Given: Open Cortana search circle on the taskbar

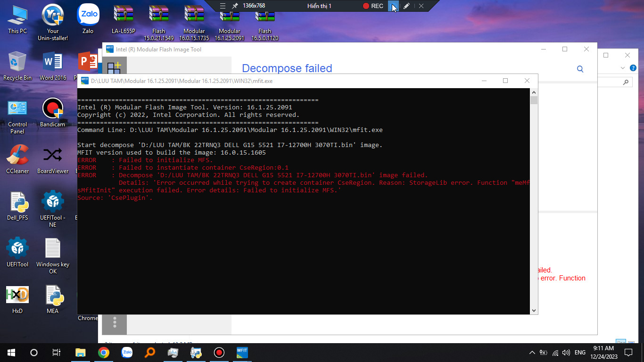Looking at the screenshot, I should coord(34,352).
